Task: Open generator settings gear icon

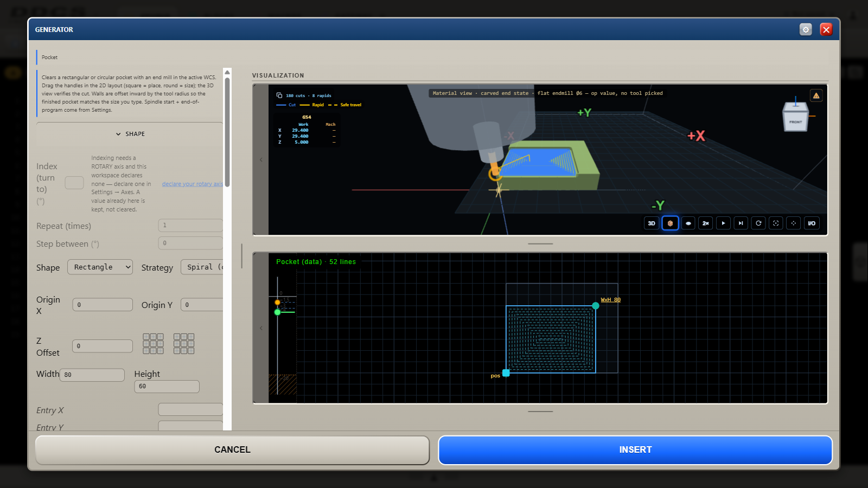Action: tap(806, 29)
